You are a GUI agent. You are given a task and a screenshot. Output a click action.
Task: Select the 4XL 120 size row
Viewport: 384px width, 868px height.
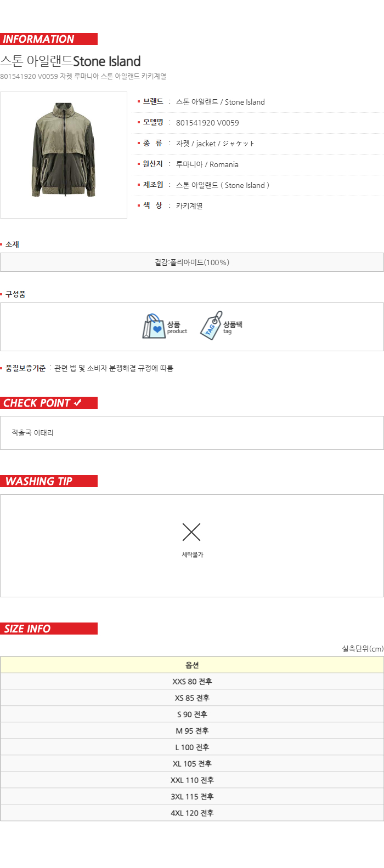click(x=192, y=813)
